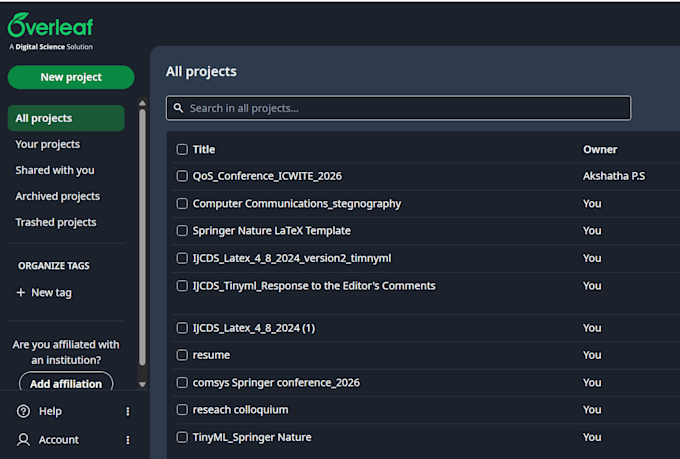
Task: Open Trashed projects filter
Action: coord(56,222)
